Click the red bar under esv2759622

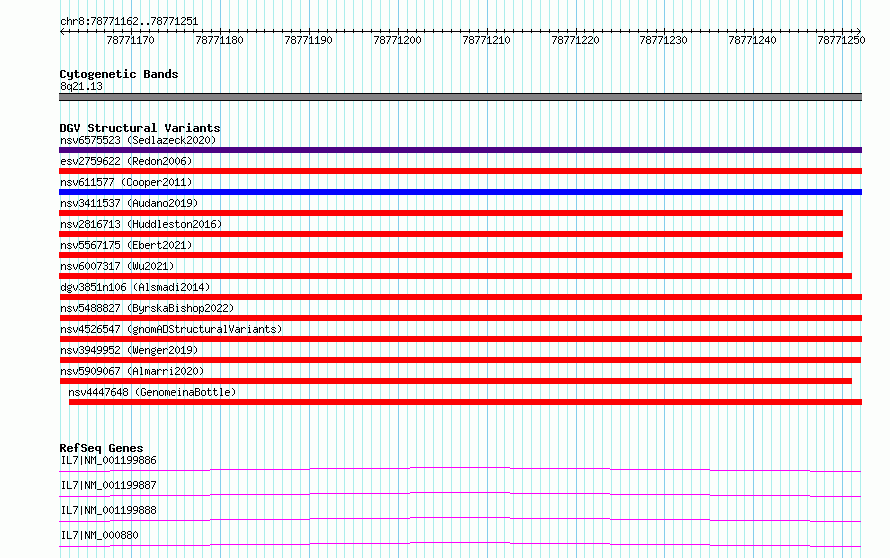coord(460,171)
